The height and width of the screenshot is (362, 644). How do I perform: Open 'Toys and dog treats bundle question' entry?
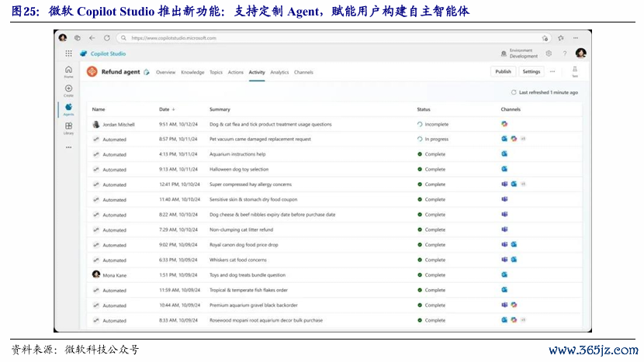click(248, 275)
